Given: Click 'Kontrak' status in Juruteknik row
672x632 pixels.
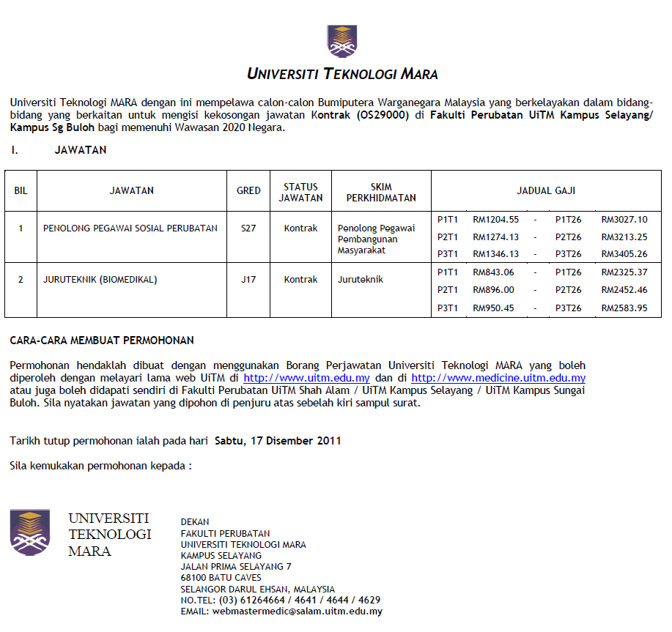Looking at the screenshot, I should tap(300, 280).
